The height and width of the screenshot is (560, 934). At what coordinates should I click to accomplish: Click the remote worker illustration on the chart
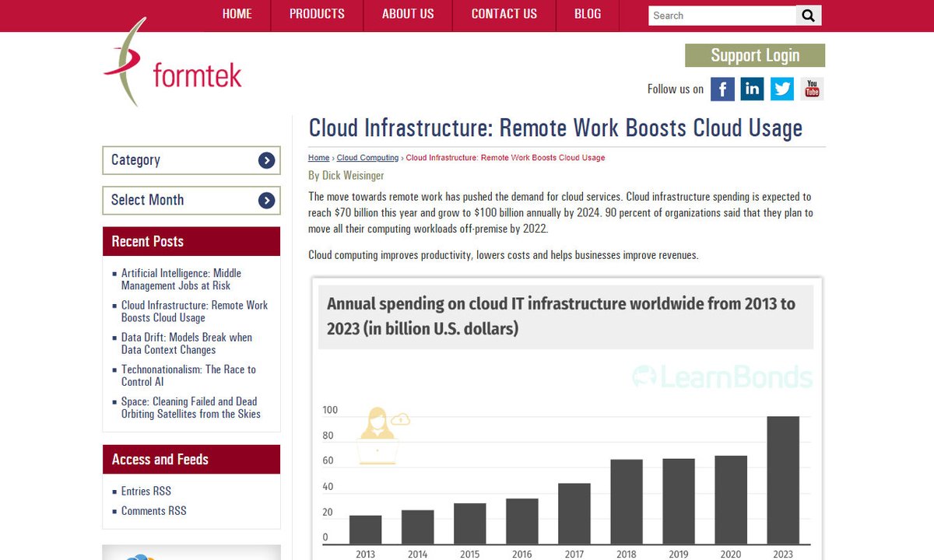point(378,436)
